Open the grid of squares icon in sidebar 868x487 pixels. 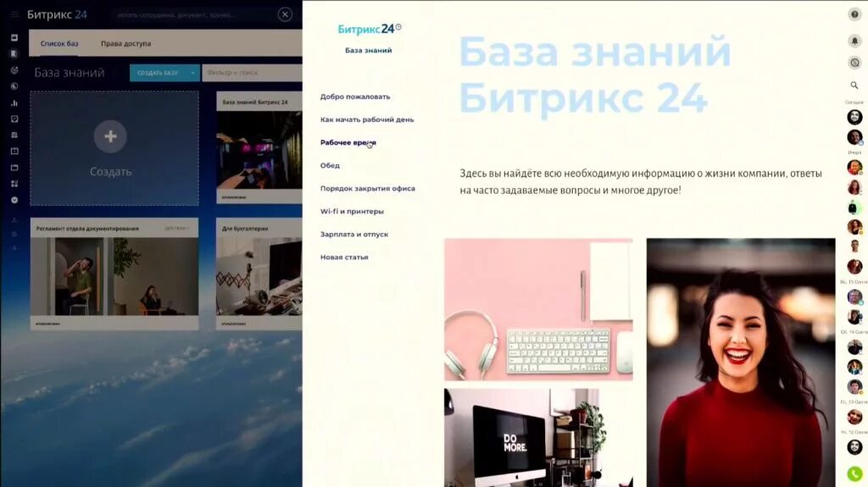(14, 184)
